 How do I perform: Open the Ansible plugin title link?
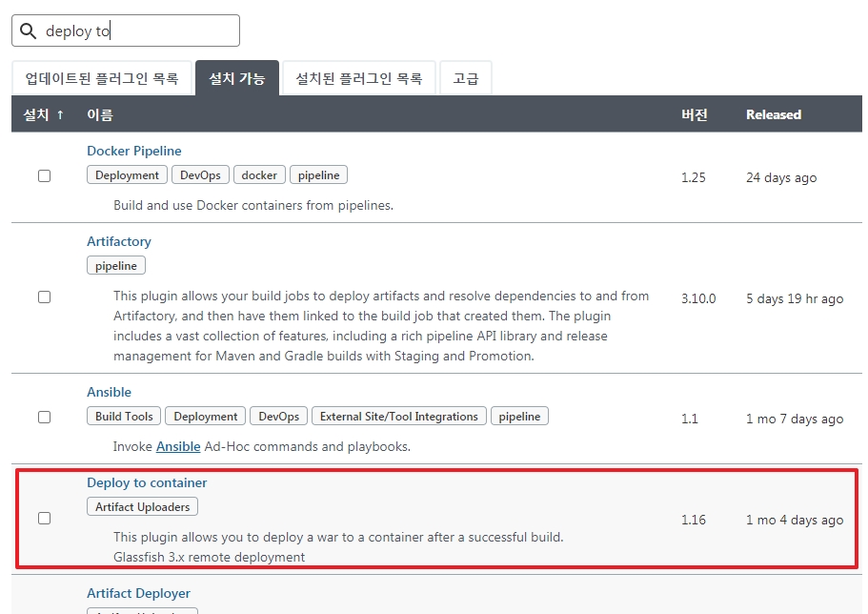tap(109, 392)
